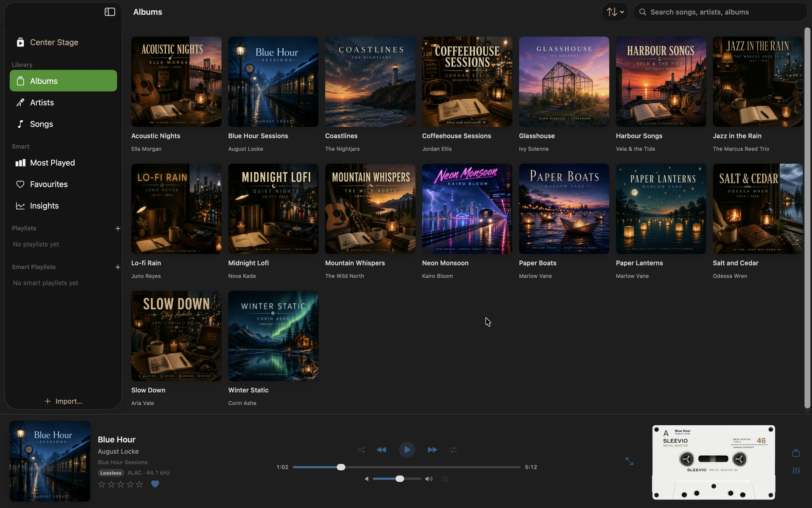This screenshot has height=508, width=812.
Task: Click the max volume speaker icon
Action: click(429, 479)
